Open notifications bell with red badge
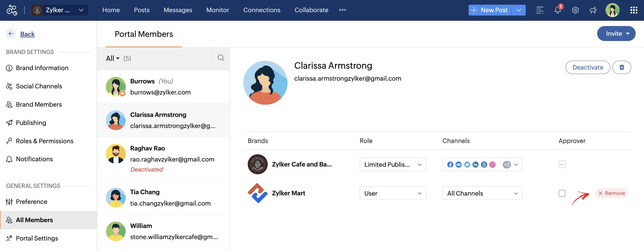Image resolution: width=644 pixels, height=251 pixels. click(558, 10)
